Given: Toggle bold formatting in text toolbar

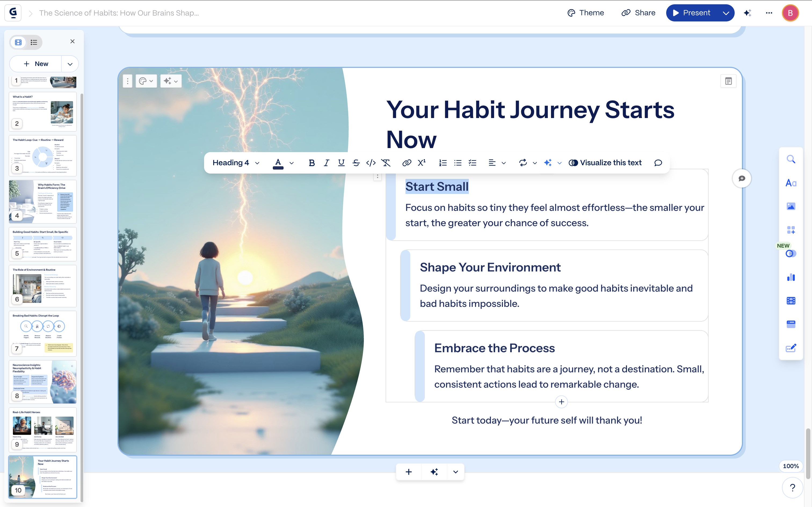Looking at the screenshot, I should click(311, 163).
